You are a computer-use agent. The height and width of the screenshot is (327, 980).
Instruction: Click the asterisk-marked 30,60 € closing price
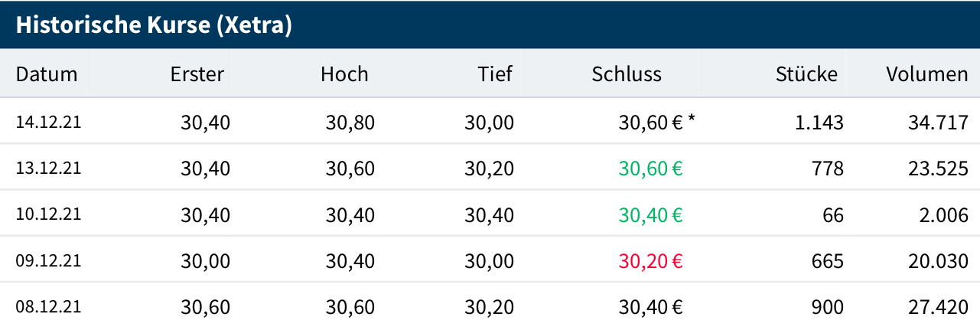(x=650, y=122)
